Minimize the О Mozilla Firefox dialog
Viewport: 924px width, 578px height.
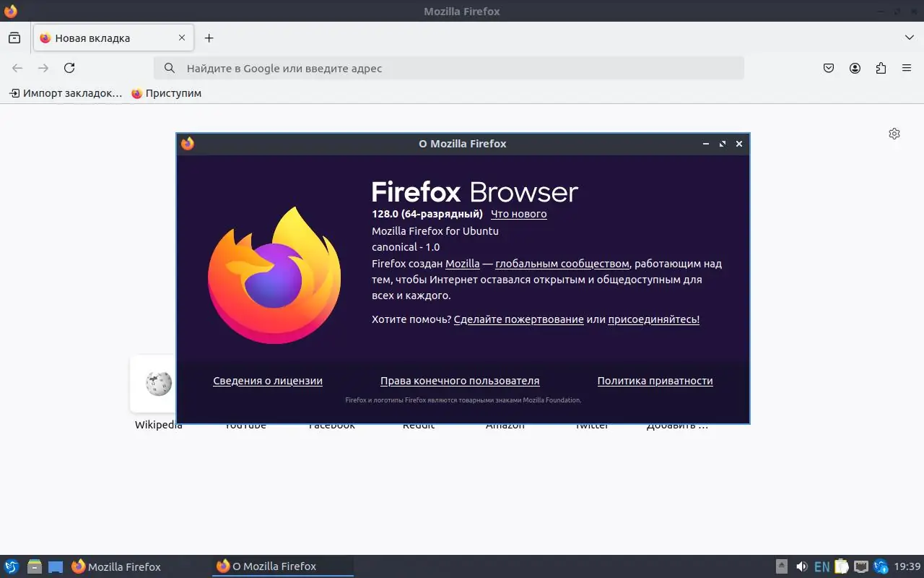click(x=706, y=144)
